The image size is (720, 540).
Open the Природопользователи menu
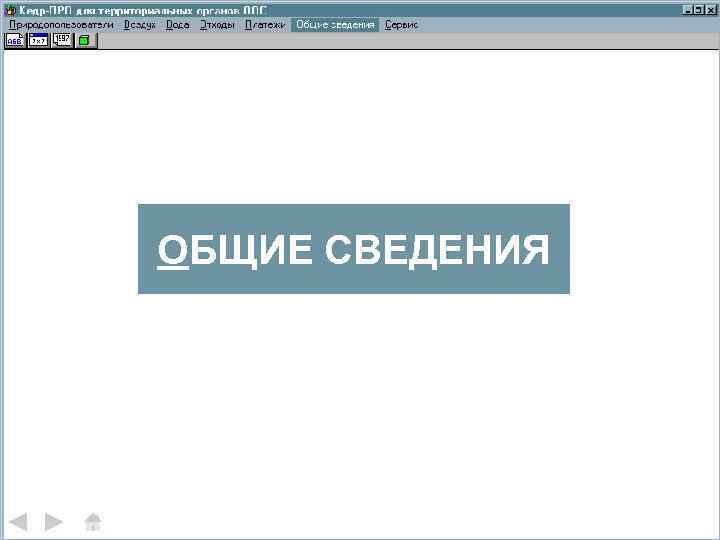click(x=61, y=25)
